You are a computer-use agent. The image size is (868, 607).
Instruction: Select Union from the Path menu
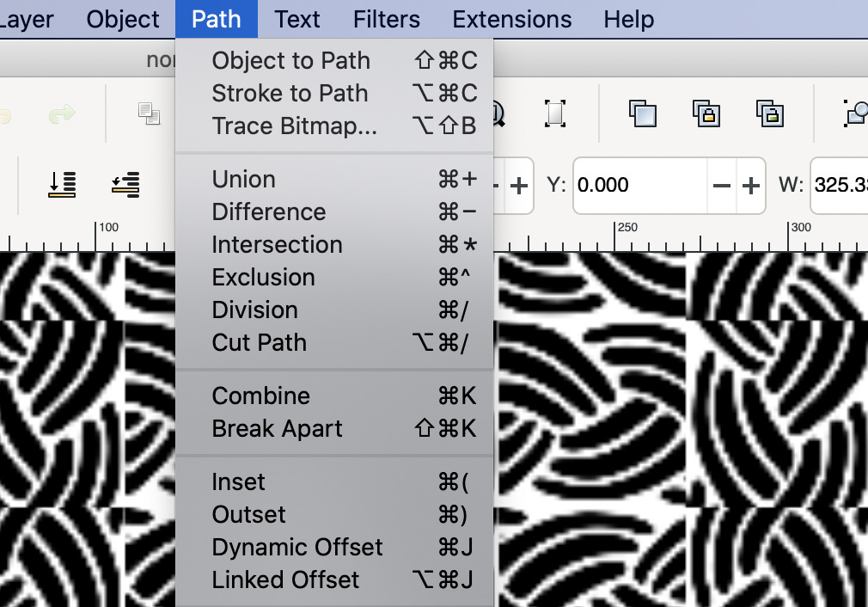(243, 180)
